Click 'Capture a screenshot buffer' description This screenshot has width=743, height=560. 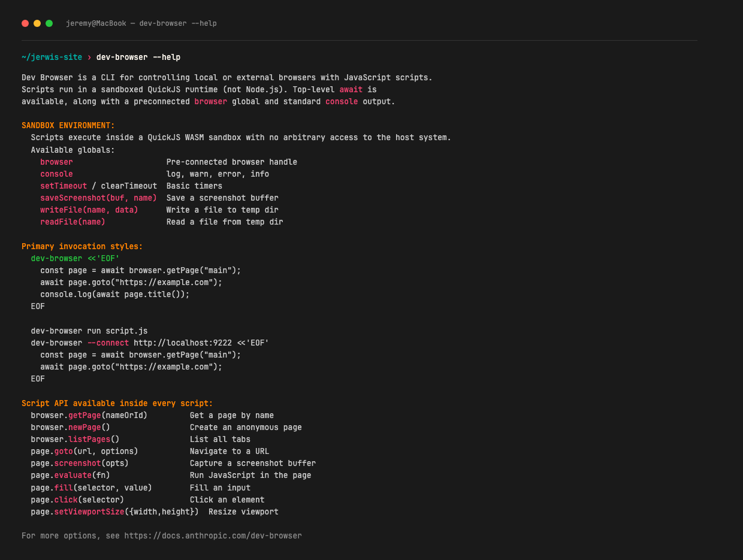[253, 464]
